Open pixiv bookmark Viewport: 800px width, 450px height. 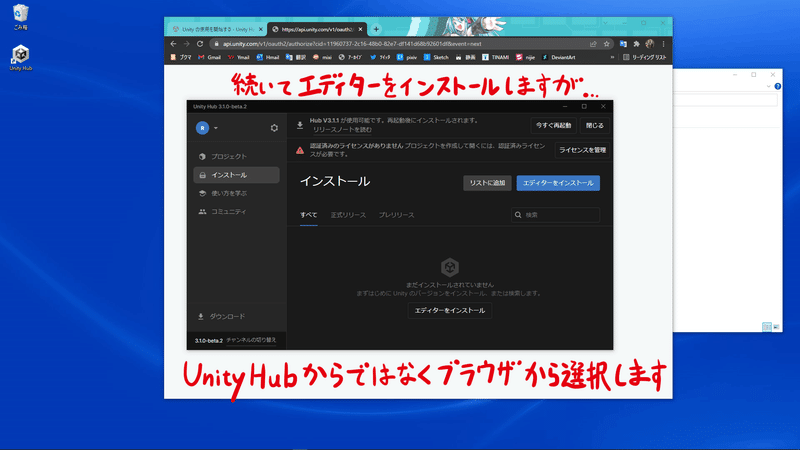[x=407, y=57]
